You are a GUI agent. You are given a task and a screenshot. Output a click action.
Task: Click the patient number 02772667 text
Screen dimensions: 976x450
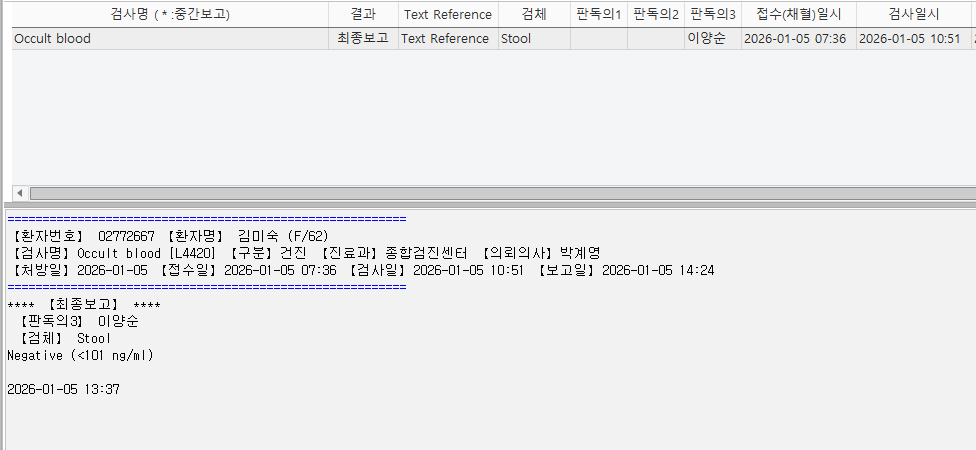[x=126, y=237]
